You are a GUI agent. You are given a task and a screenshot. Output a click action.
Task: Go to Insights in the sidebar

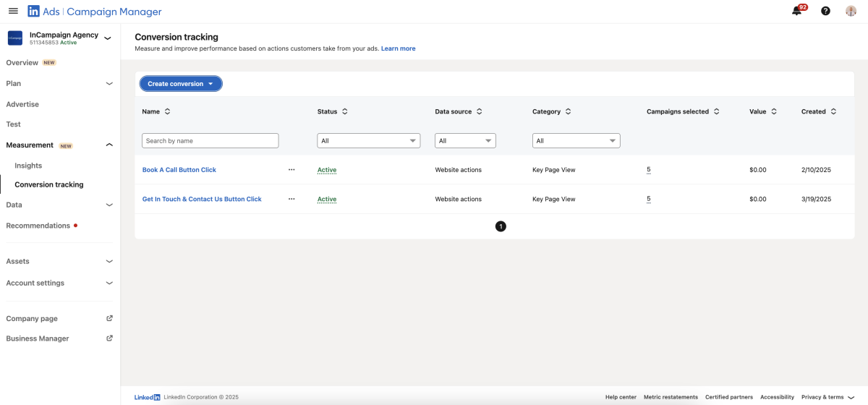tap(28, 166)
